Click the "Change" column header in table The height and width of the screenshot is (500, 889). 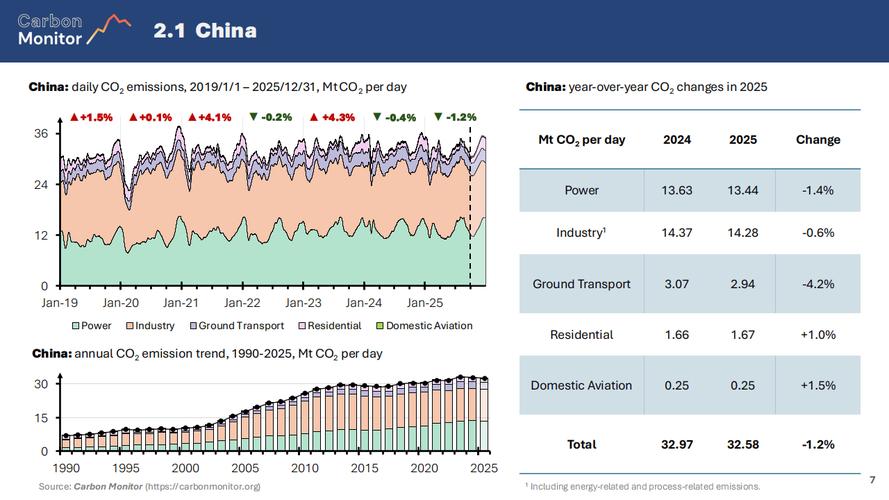click(x=817, y=140)
